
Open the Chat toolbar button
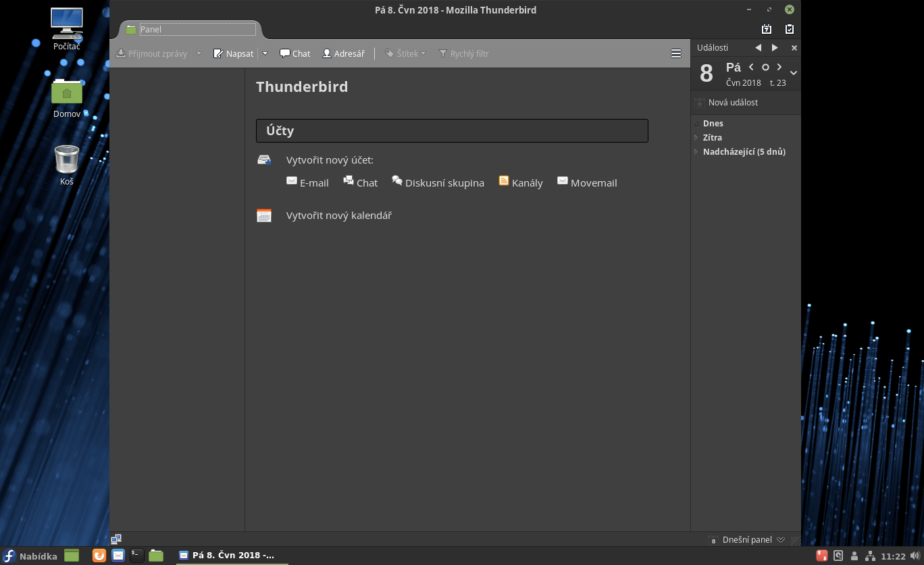pyautogui.click(x=295, y=53)
